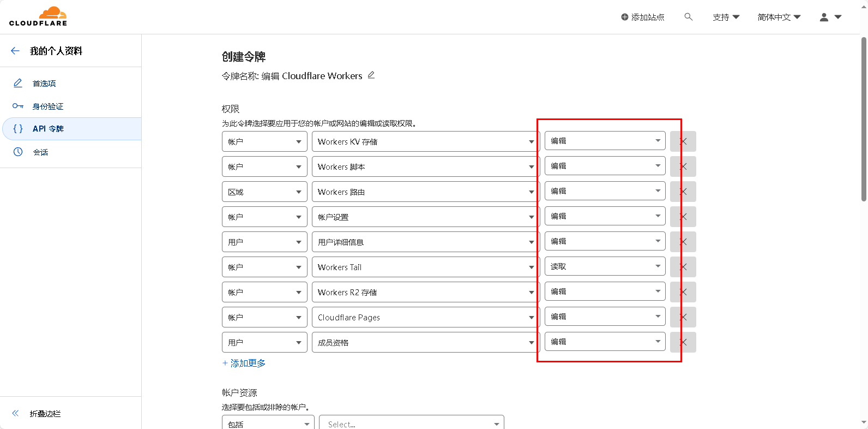Click the braces icon for API 令牌
The width and height of the screenshot is (868, 429).
pyautogui.click(x=18, y=129)
